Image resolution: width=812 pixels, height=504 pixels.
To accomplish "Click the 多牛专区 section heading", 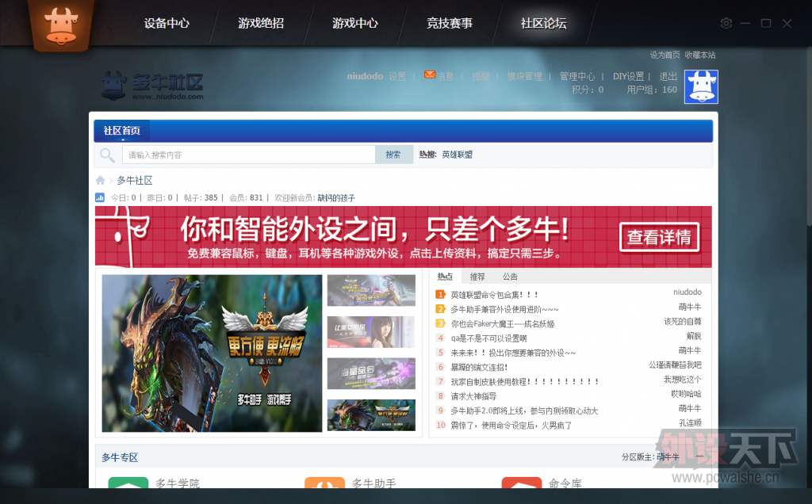I will pyautogui.click(x=120, y=457).
